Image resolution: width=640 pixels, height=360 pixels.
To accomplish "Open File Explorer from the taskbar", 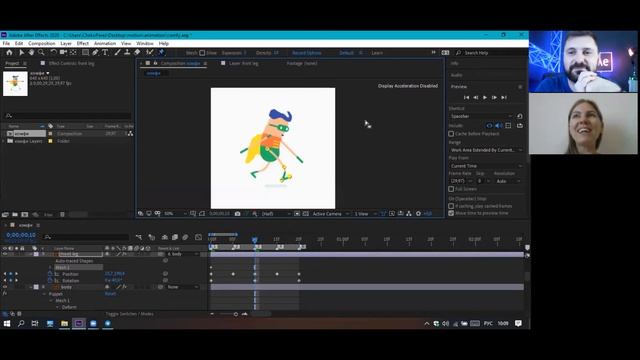I will pos(64,323).
